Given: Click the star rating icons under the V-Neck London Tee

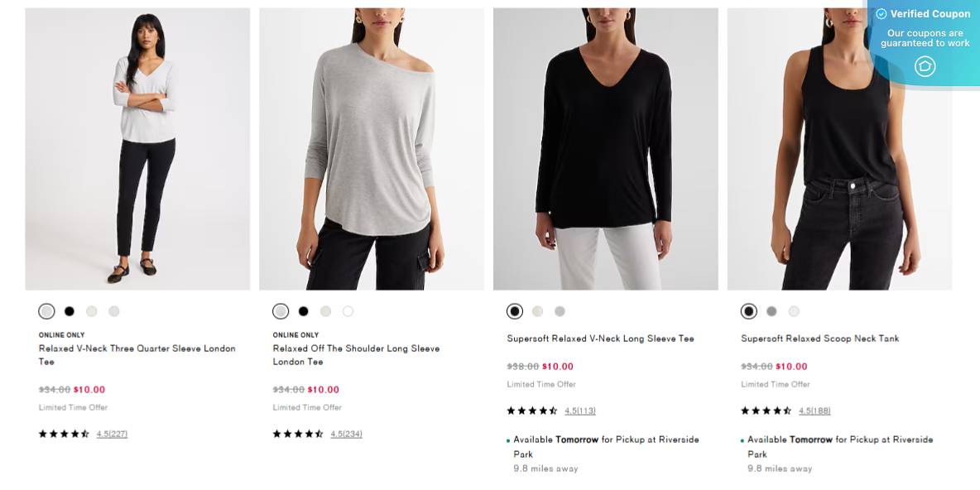Looking at the screenshot, I should coord(63,432).
